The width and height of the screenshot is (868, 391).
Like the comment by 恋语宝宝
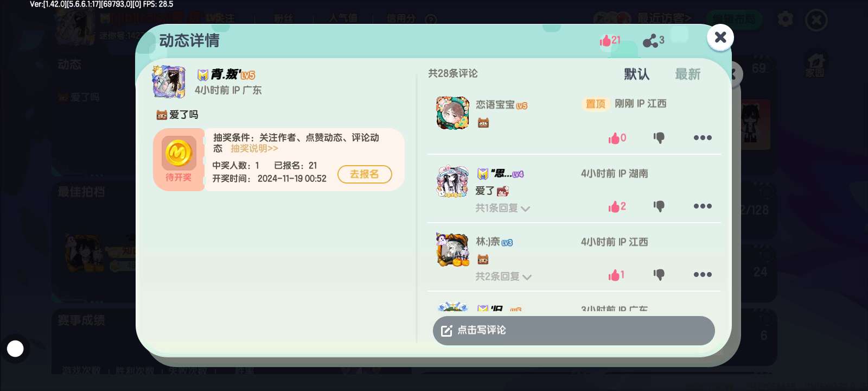617,138
